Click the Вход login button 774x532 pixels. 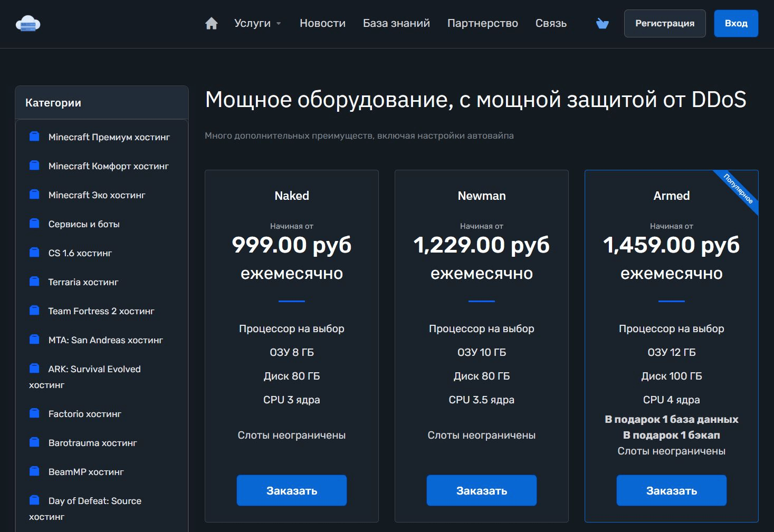[x=736, y=24]
